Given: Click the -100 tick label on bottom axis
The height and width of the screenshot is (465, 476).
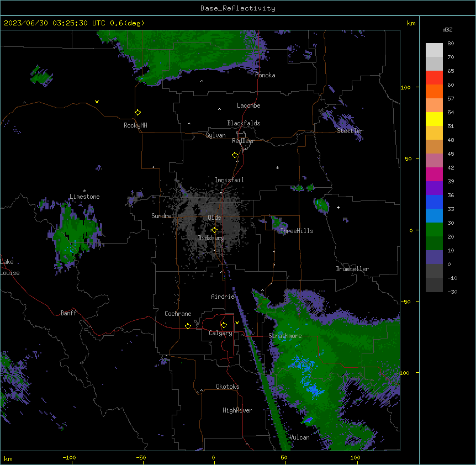Looking at the screenshot, I should (x=69, y=457).
